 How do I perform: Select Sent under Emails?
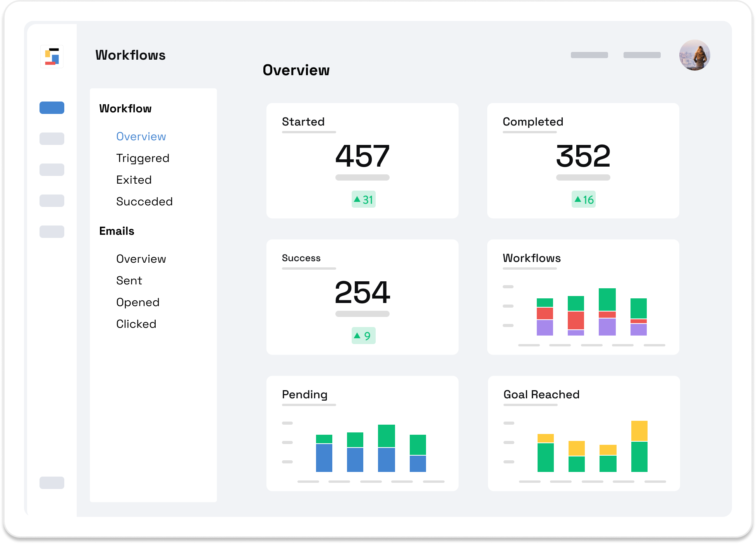[x=129, y=281]
